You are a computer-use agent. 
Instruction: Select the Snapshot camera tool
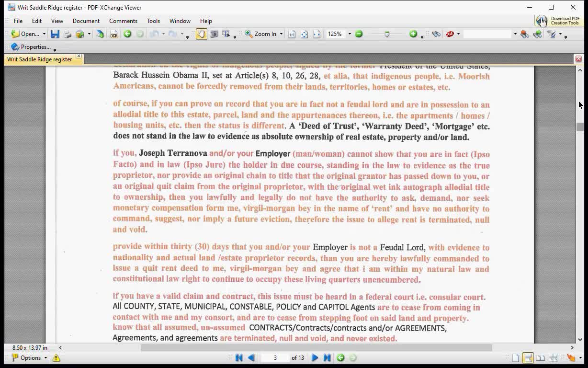click(214, 34)
